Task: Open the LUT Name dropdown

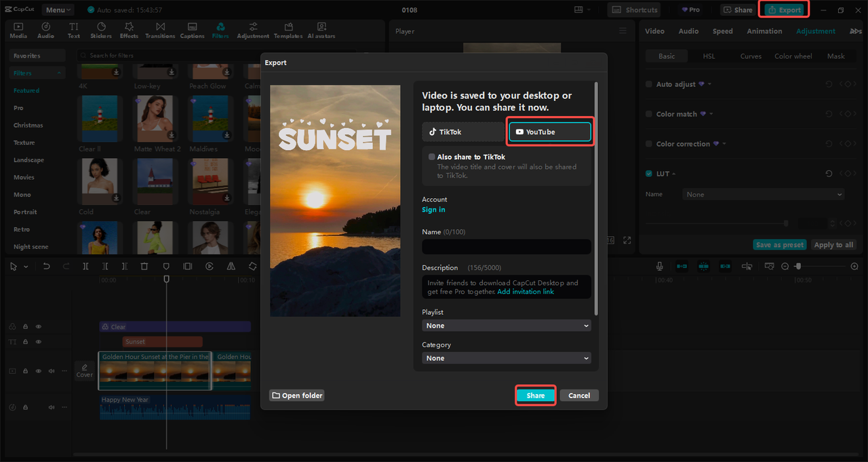Action: coord(764,195)
